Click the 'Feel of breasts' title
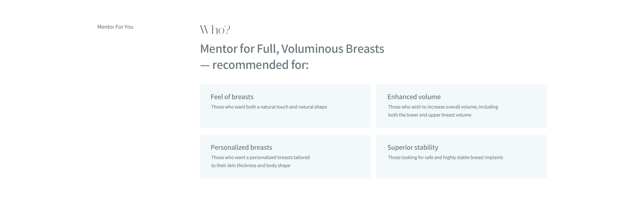The height and width of the screenshot is (208, 644). coord(232,97)
